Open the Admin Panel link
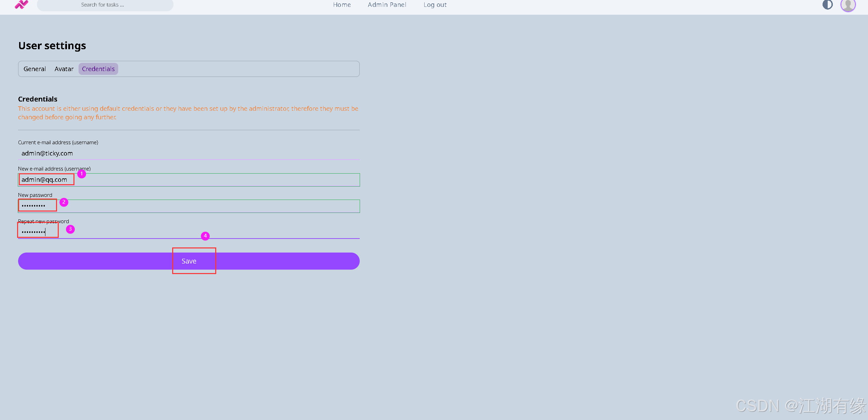 [x=387, y=5]
